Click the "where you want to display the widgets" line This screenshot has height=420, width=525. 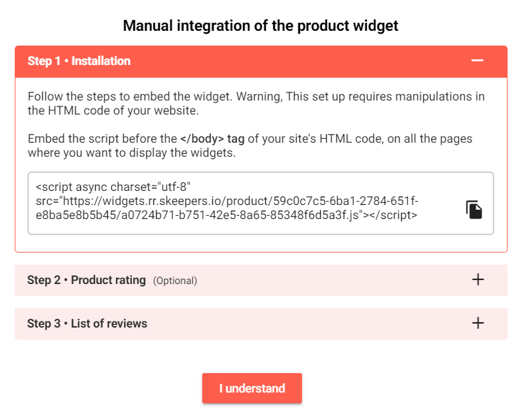click(131, 153)
